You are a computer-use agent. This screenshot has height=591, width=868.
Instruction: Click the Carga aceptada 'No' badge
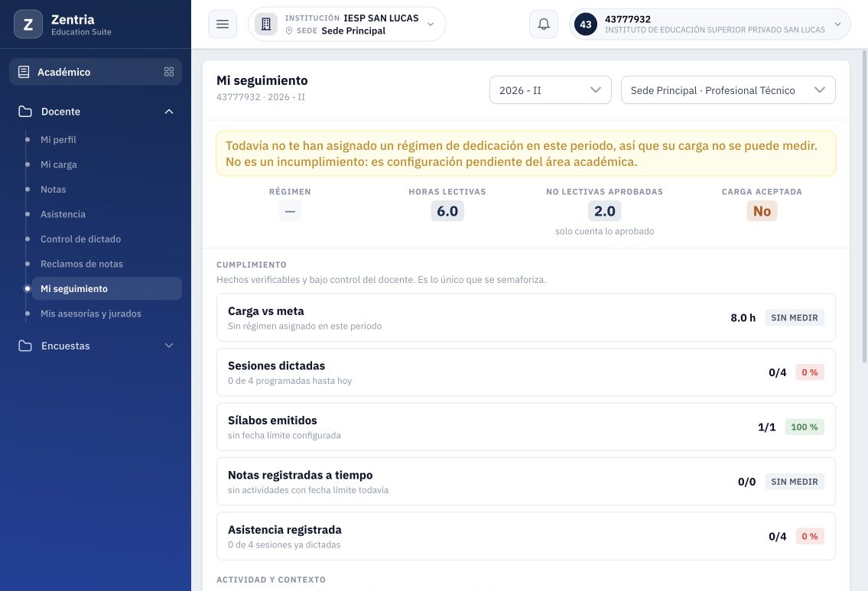click(762, 211)
